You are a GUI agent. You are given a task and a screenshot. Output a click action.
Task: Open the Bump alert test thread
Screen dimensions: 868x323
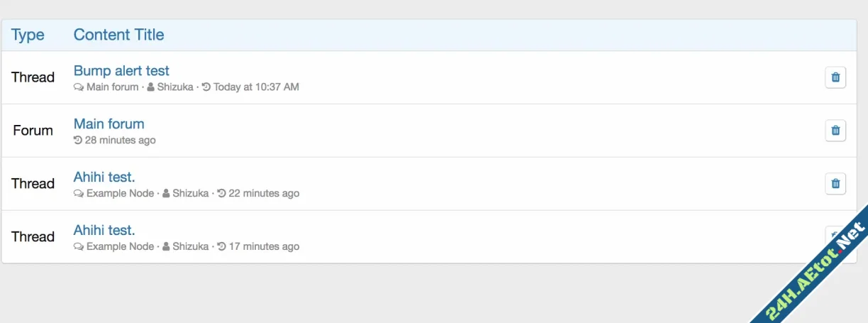121,71
